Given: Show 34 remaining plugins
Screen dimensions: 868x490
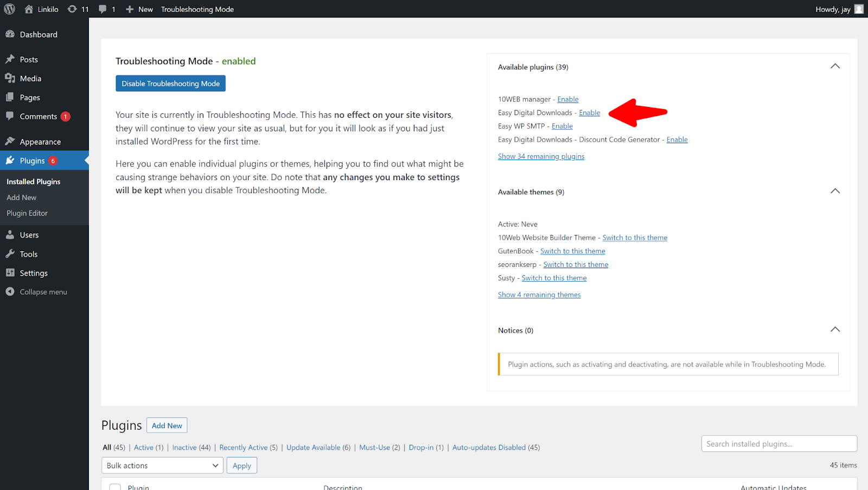Looking at the screenshot, I should [541, 156].
